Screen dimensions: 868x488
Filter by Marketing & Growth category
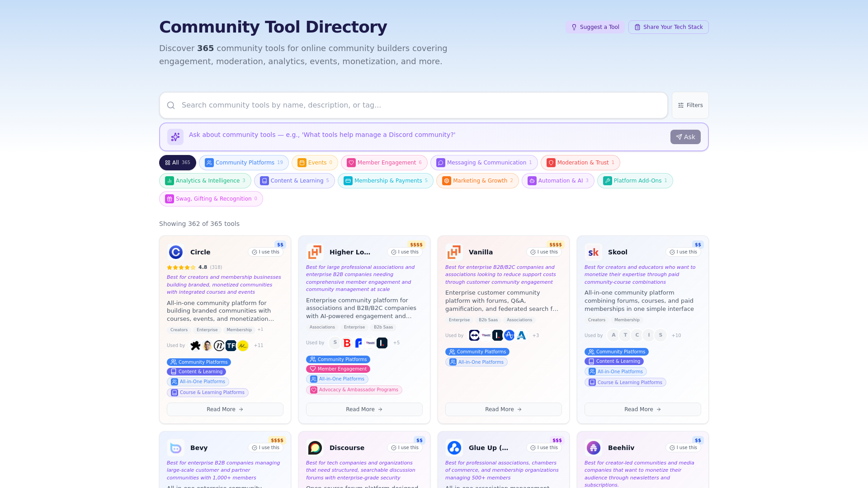(x=477, y=181)
